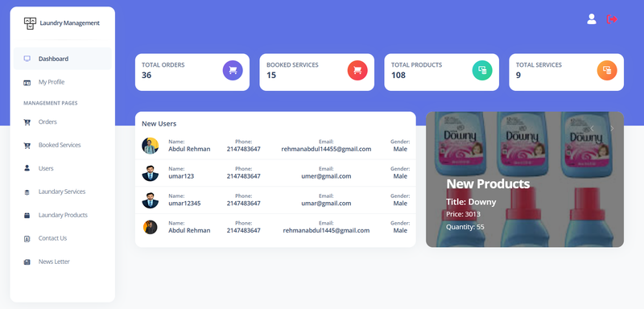
Task: Click the Orders cart icon in sidebar
Action: click(x=27, y=122)
